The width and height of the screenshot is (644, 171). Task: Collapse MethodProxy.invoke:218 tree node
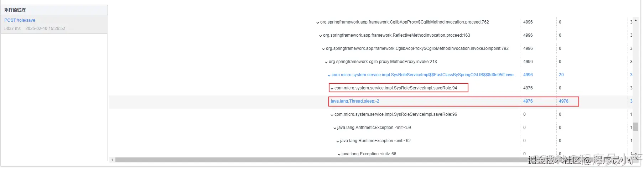click(326, 62)
